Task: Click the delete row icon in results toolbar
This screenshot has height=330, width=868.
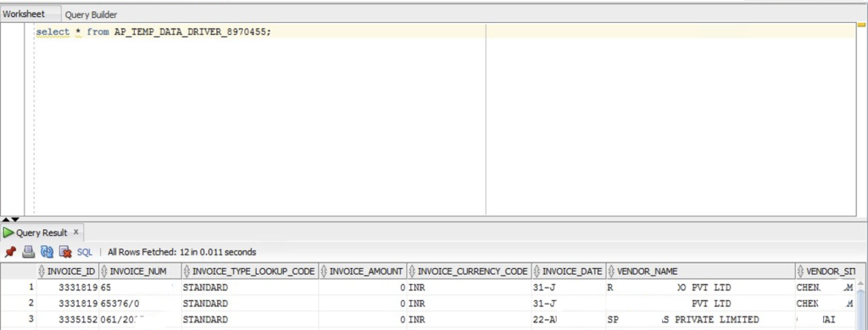Action: [65, 252]
